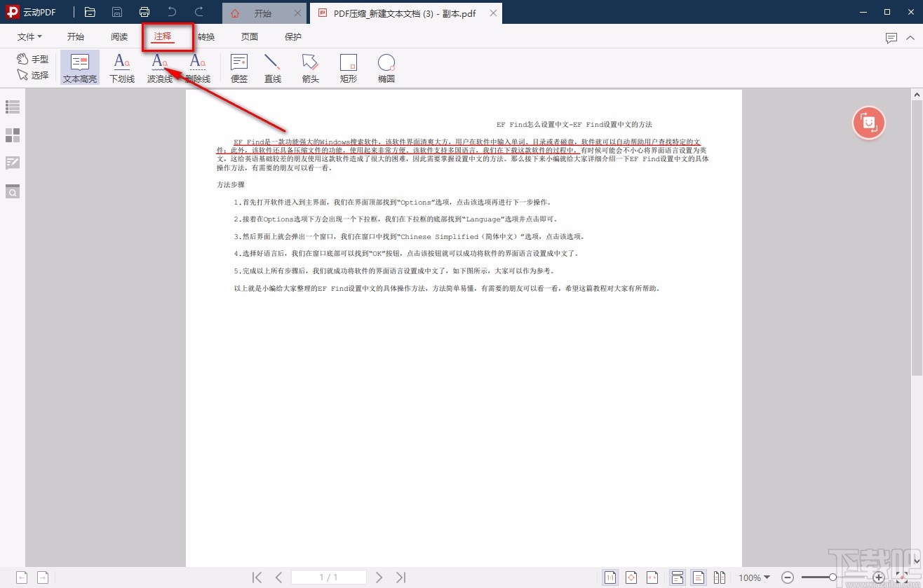The image size is (923, 588).
Task: Activate the 删除线 strikethrough tool
Action: coord(197,67)
